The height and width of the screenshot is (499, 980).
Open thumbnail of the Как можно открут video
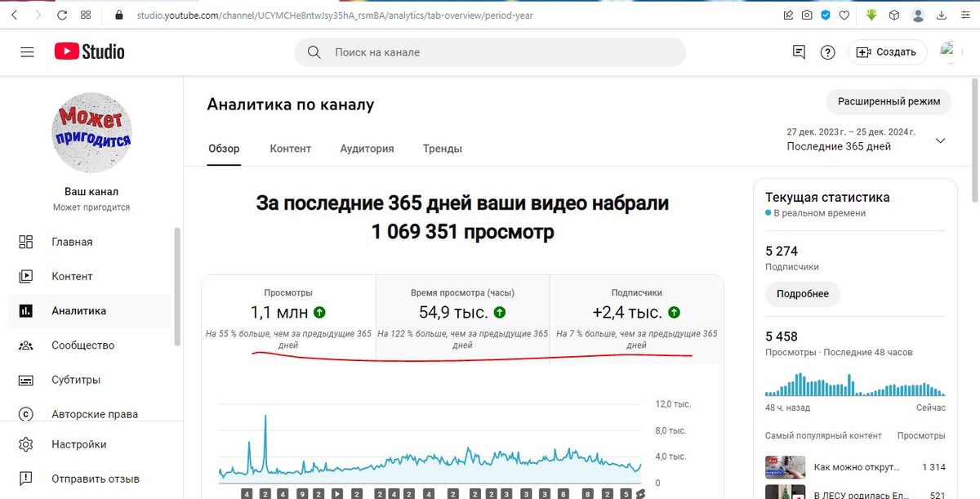tap(785, 467)
